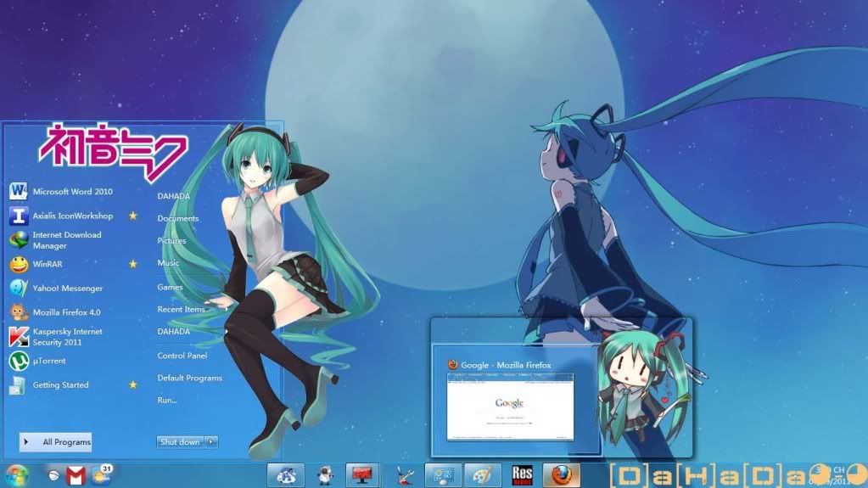The height and width of the screenshot is (488, 868).
Task: Start Kaspersky Internet Security 2011
Action: tap(66, 337)
